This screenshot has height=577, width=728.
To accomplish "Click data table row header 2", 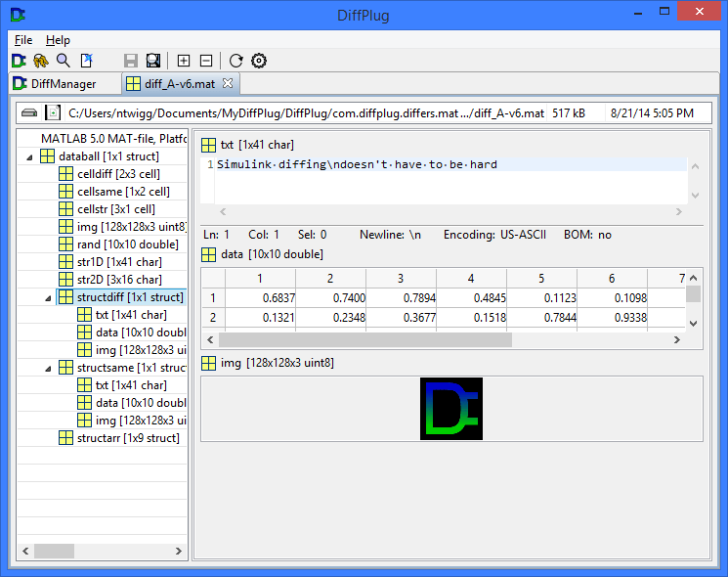I will (213, 318).
